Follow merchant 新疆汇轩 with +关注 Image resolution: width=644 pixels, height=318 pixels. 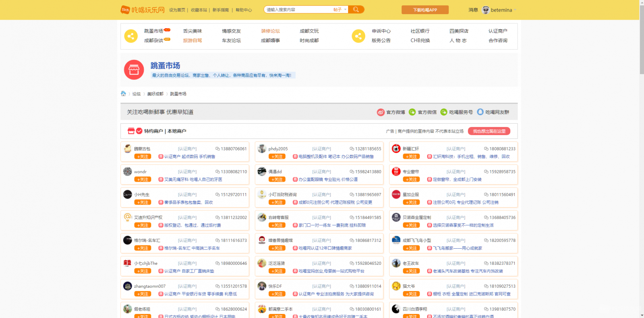pos(411,156)
